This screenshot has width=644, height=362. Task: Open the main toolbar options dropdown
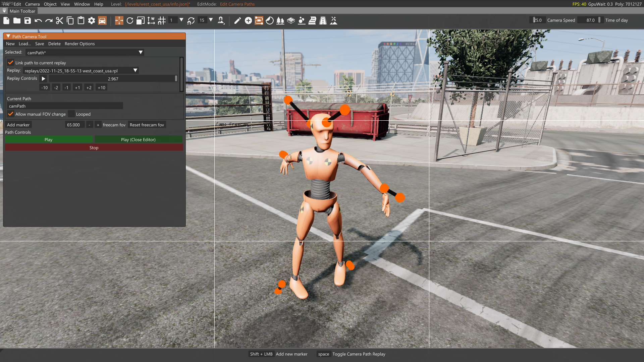tap(4, 11)
